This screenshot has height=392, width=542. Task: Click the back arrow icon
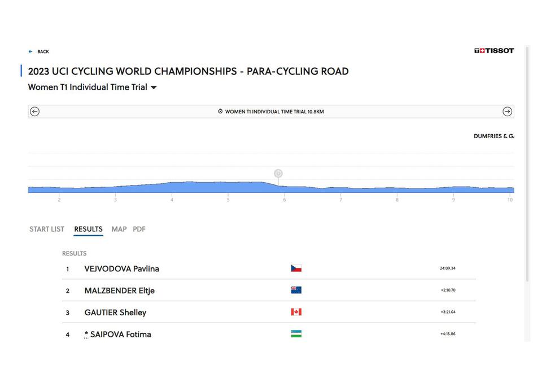[x=30, y=51]
